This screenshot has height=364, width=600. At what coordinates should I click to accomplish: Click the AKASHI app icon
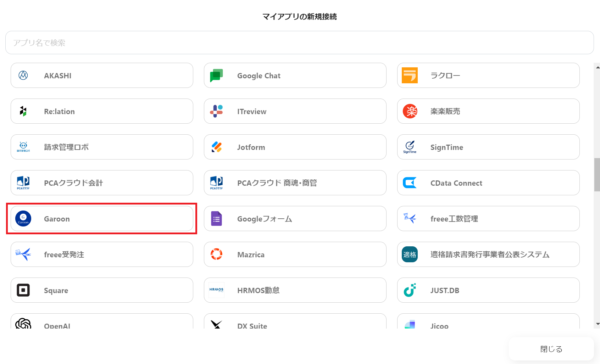[x=23, y=75]
